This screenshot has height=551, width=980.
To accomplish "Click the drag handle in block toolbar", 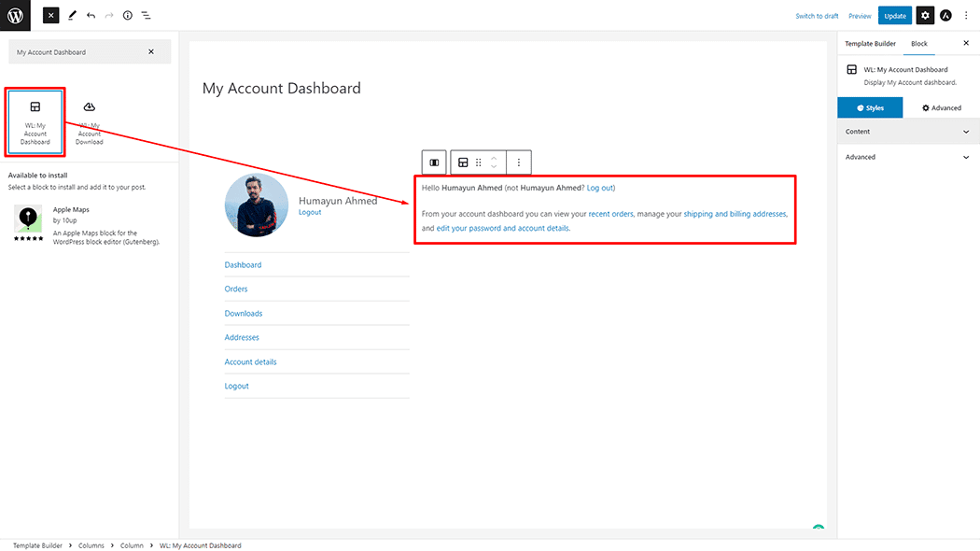I will pos(479,162).
